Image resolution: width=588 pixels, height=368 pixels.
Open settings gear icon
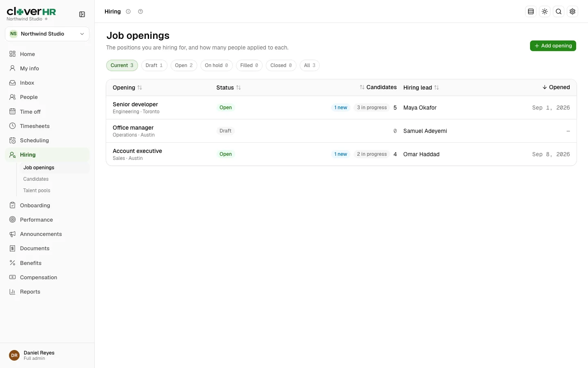(x=572, y=11)
